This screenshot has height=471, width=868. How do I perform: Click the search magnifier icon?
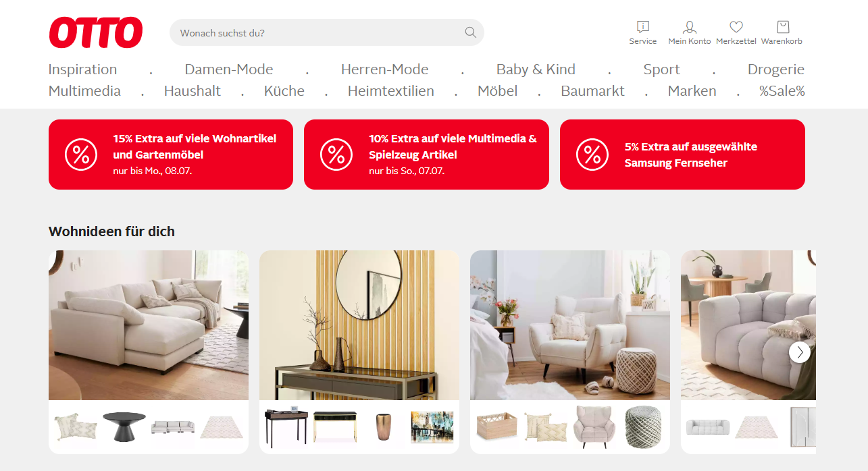(x=470, y=32)
